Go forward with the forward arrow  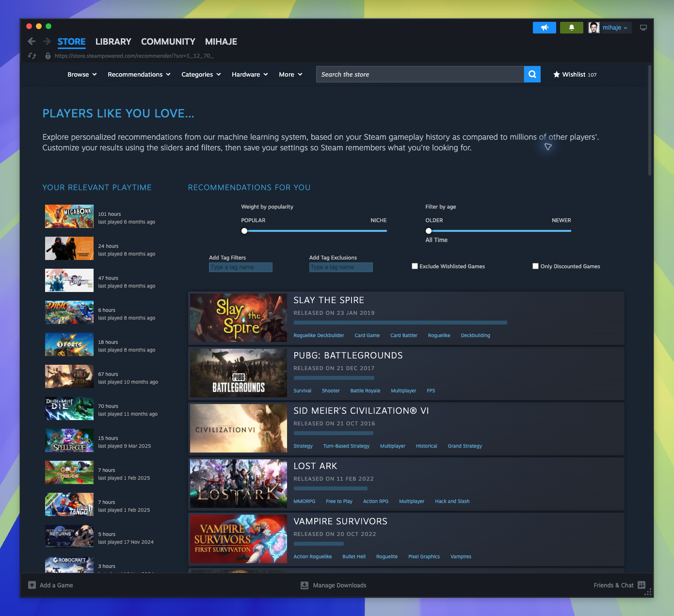coord(47,41)
